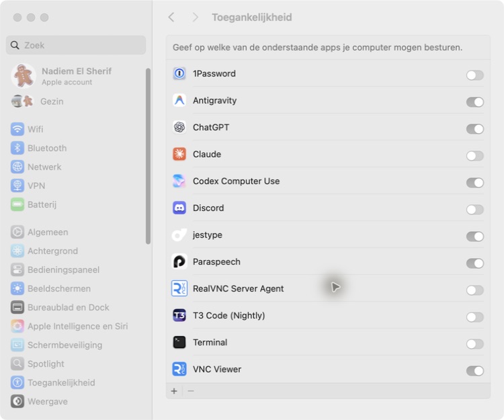Turn on the T3 Code (Nightly) switch
504x420 pixels.
[474, 317]
